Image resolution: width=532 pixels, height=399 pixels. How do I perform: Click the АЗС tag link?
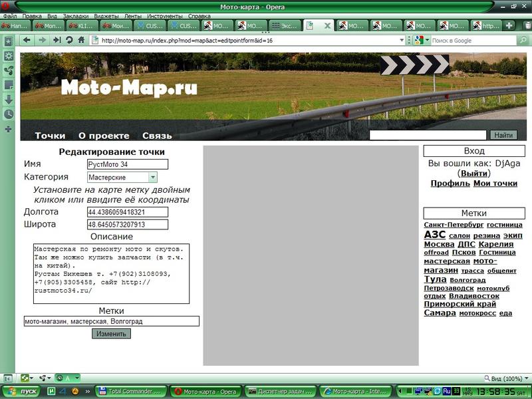(x=435, y=235)
